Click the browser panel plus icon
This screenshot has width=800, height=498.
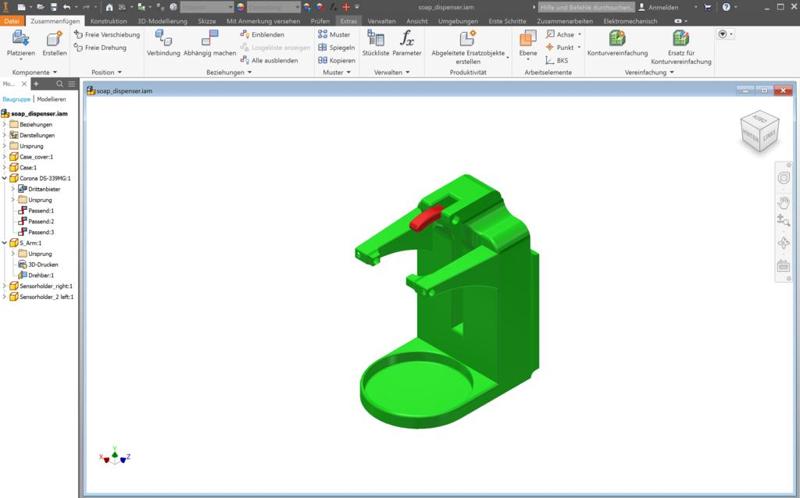click(x=36, y=84)
